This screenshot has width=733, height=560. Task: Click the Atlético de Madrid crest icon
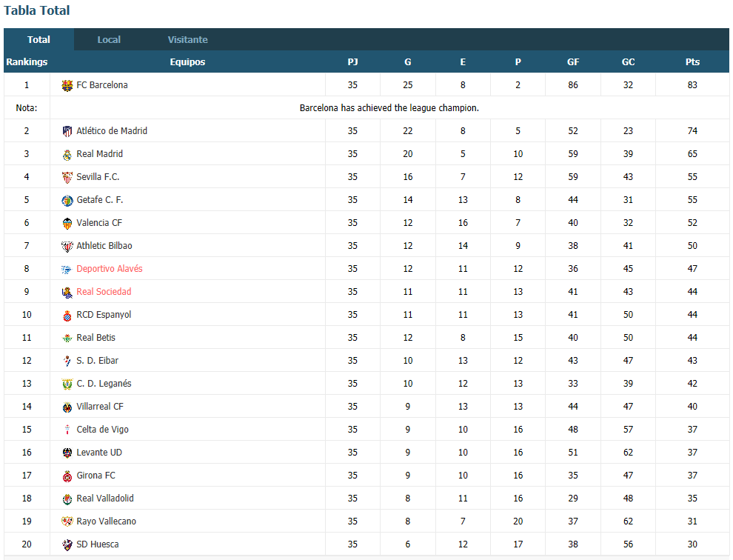[x=67, y=131]
